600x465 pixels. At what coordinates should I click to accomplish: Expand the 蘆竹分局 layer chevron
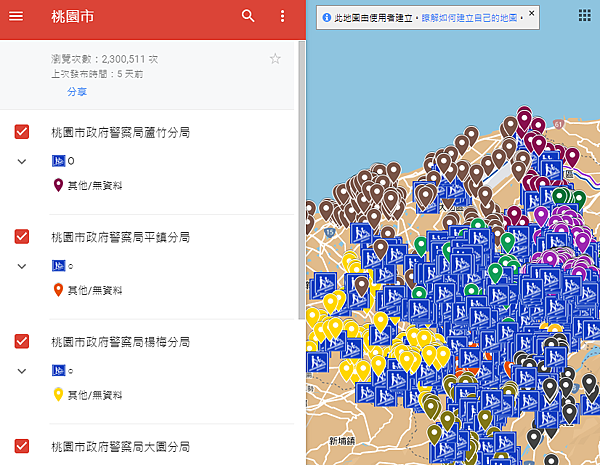(x=22, y=162)
